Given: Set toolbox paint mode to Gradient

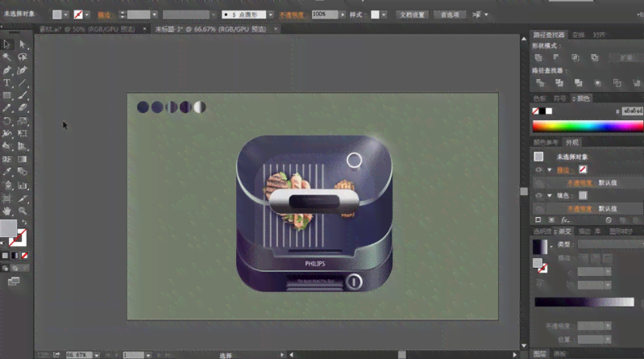Looking at the screenshot, I should point(15,256).
